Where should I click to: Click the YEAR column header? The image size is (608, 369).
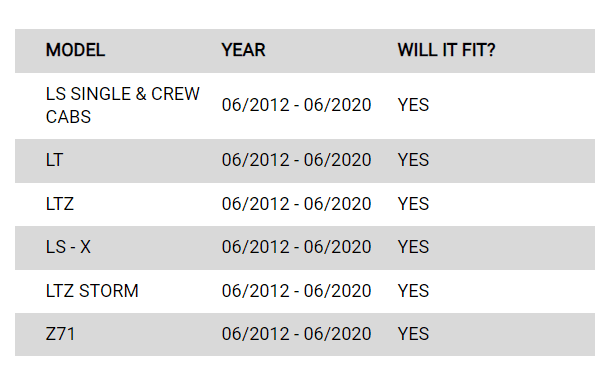click(x=243, y=50)
